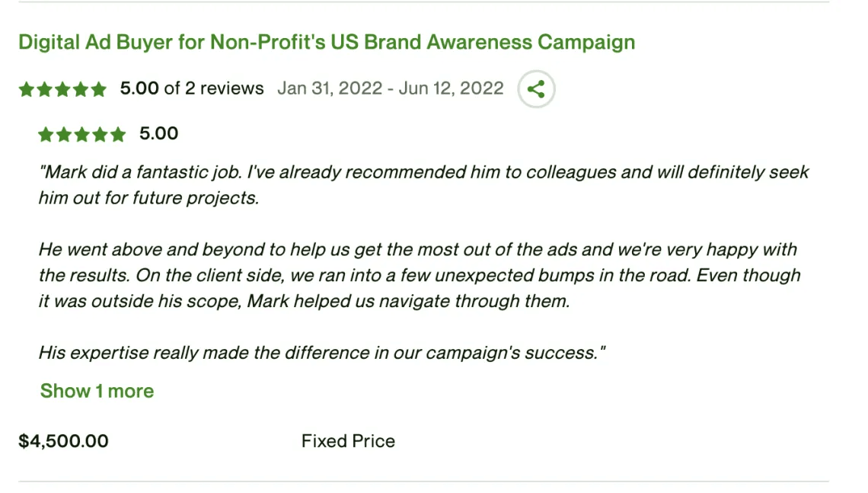Click the first star of the individual review rating
The image size is (868, 493).
[x=46, y=134]
